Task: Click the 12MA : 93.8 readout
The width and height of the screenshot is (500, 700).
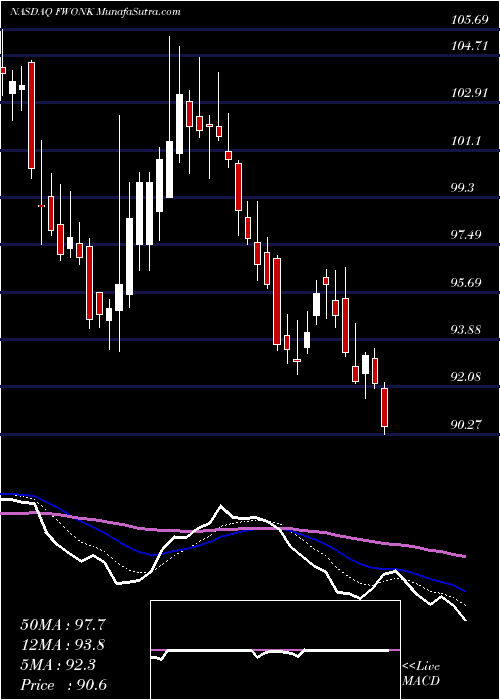Action: [63, 645]
